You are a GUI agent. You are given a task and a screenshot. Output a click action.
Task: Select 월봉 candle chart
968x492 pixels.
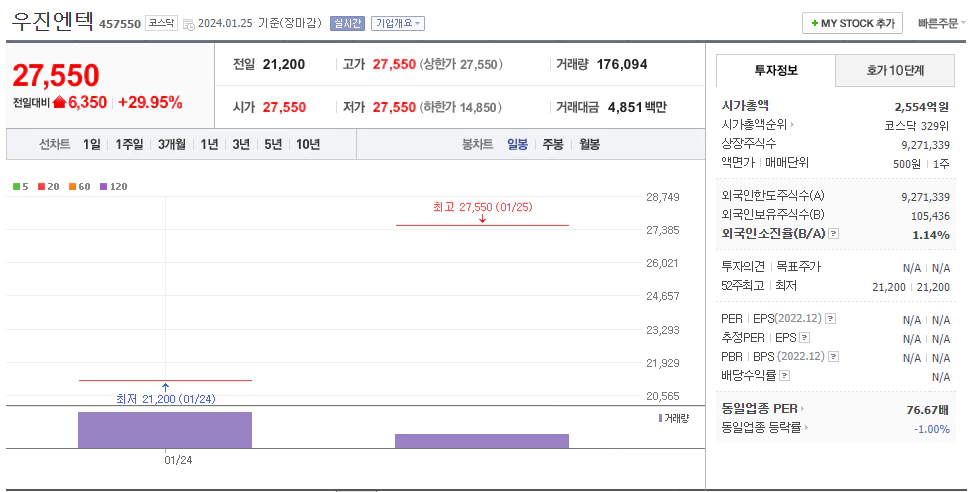click(x=590, y=144)
